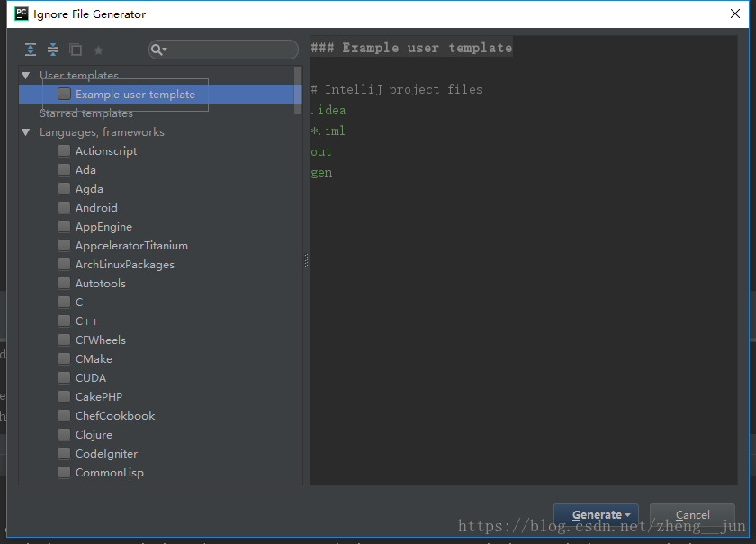Click the Collapse All icon
Viewport: 756px width, 544px height.
pos(53,50)
